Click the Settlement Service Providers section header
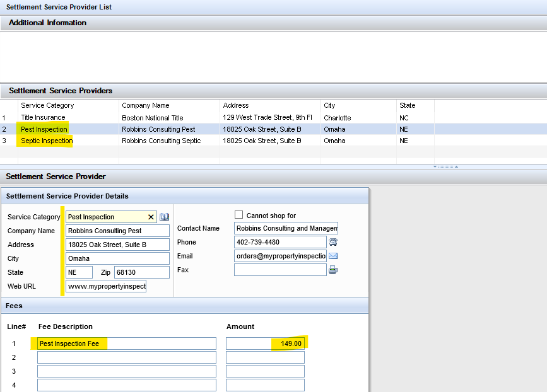Image resolution: width=547 pixels, height=392 pixels. (x=274, y=91)
